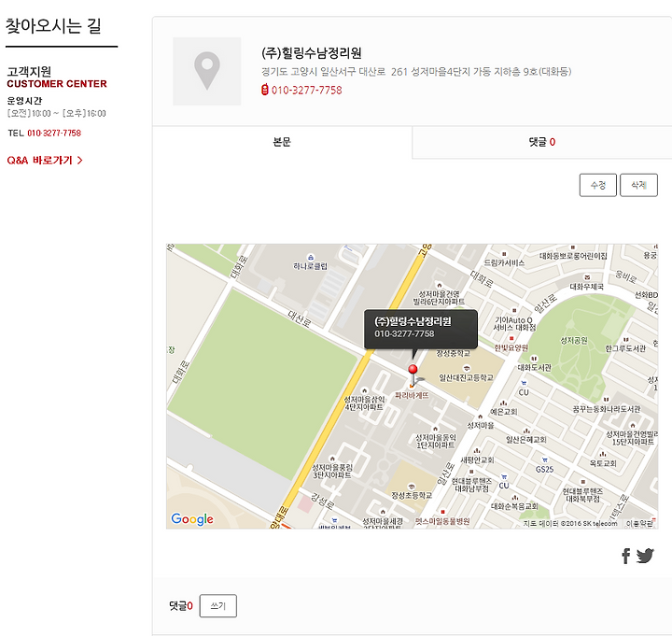
Task: Click the 삭제 delete button
Action: point(638,185)
